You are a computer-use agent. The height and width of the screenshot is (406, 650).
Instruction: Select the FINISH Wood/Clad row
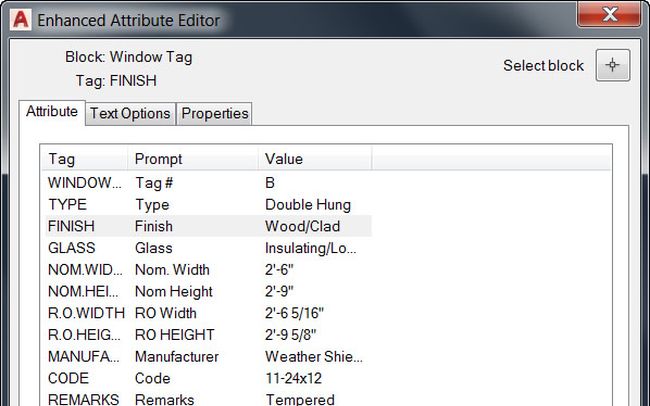click(206, 226)
